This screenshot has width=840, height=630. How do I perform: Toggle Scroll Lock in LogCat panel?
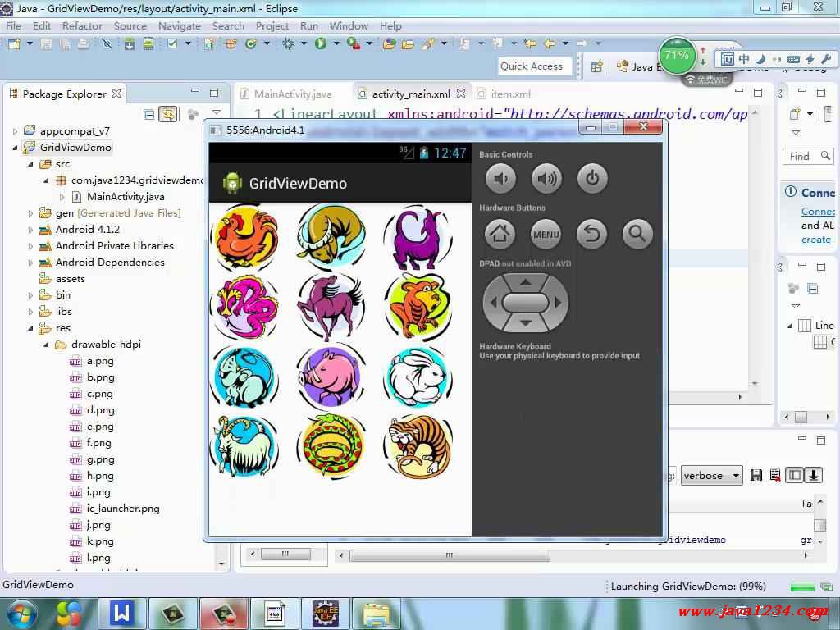pyautogui.click(x=814, y=475)
